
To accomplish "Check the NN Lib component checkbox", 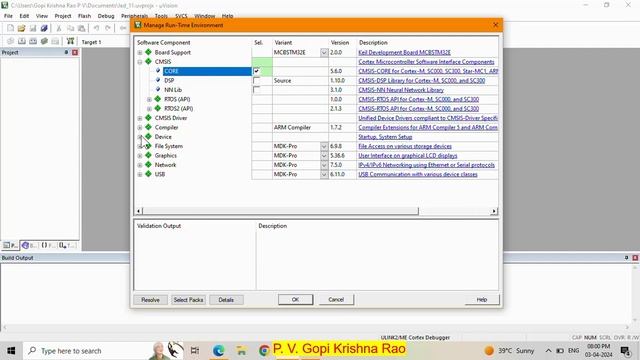I will point(256,90).
